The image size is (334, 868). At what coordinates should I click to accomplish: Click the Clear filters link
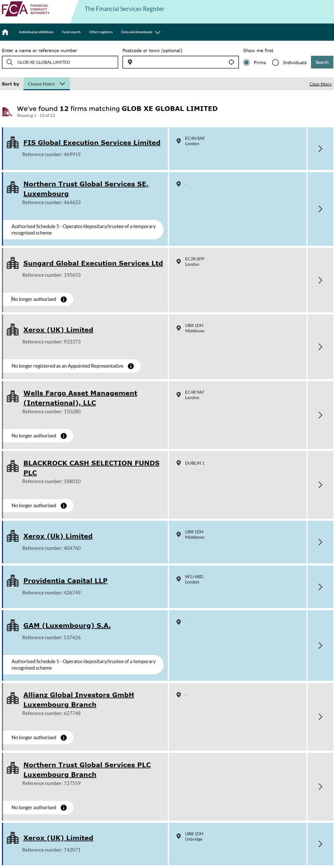point(321,84)
